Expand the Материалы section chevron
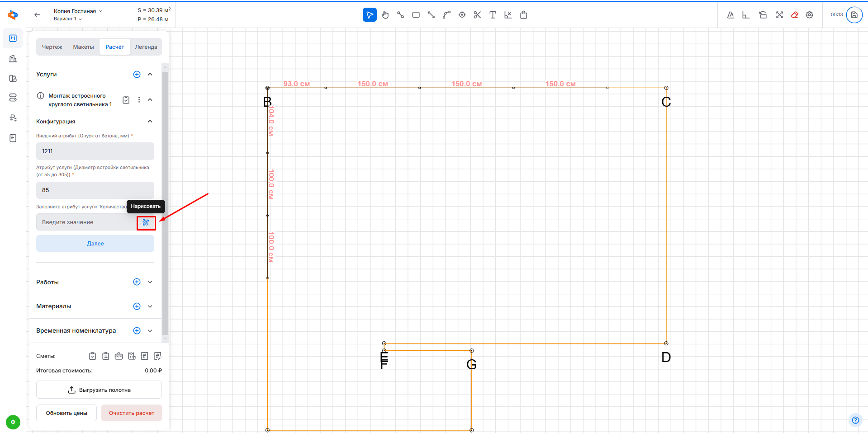The width and height of the screenshot is (868, 433). pos(150,306)
